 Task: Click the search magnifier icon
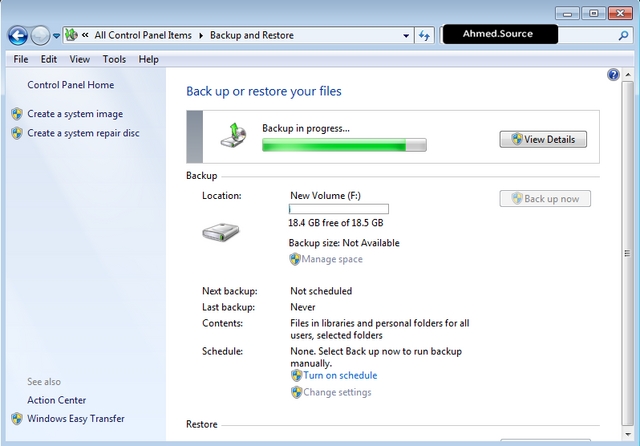[x=623, y=36]
